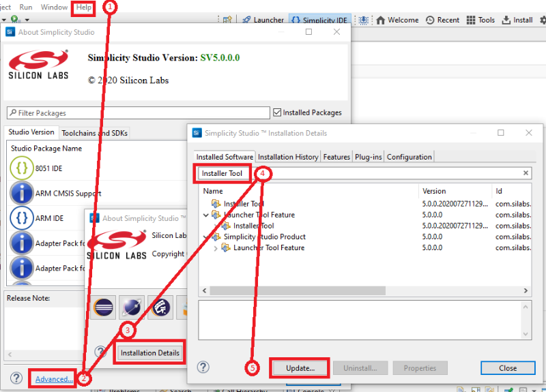Open the Recent items view
The image size is (546, 392).
tap(442, 20)
